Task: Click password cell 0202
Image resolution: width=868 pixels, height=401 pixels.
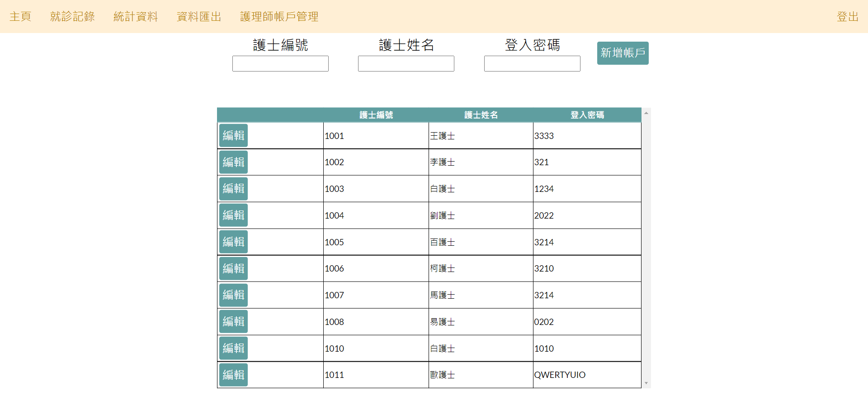Action: click(587, 322)
